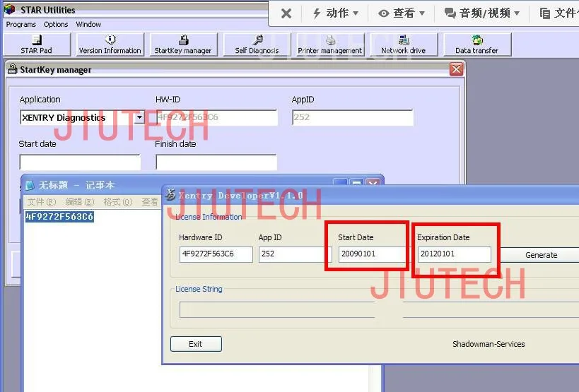This screenshot has height=392, width=579.
Task: Click the Notepad window title icon
Action: tap(30, 185)
